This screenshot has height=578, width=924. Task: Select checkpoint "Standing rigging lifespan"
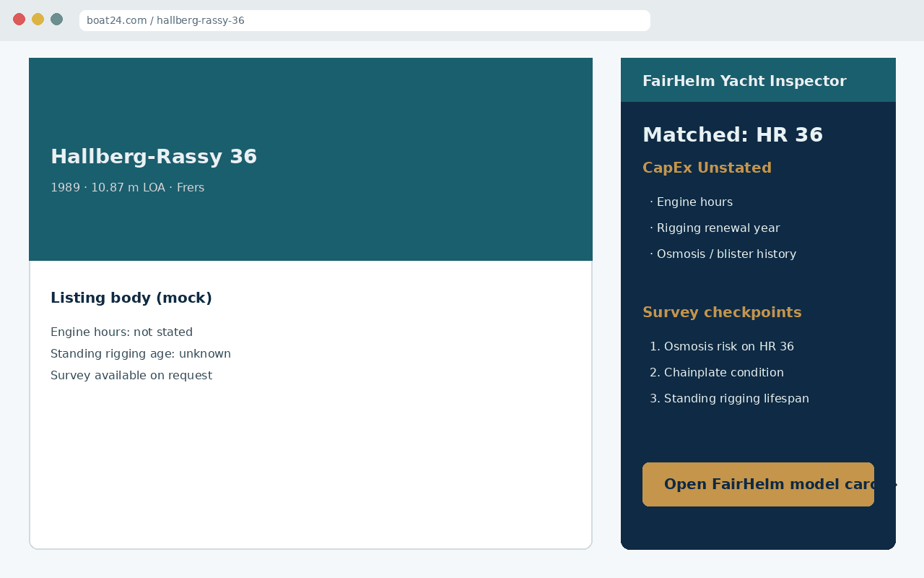[729, 399]
